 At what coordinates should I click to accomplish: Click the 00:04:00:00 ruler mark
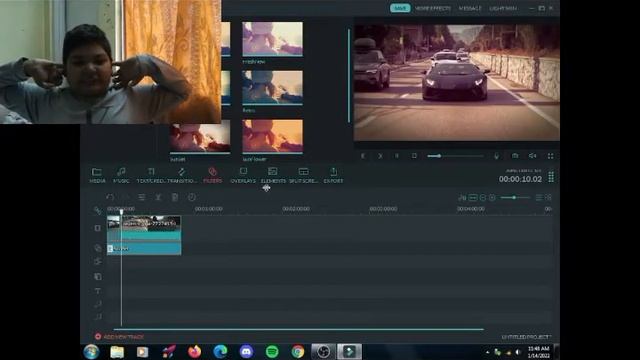point(471,209)
